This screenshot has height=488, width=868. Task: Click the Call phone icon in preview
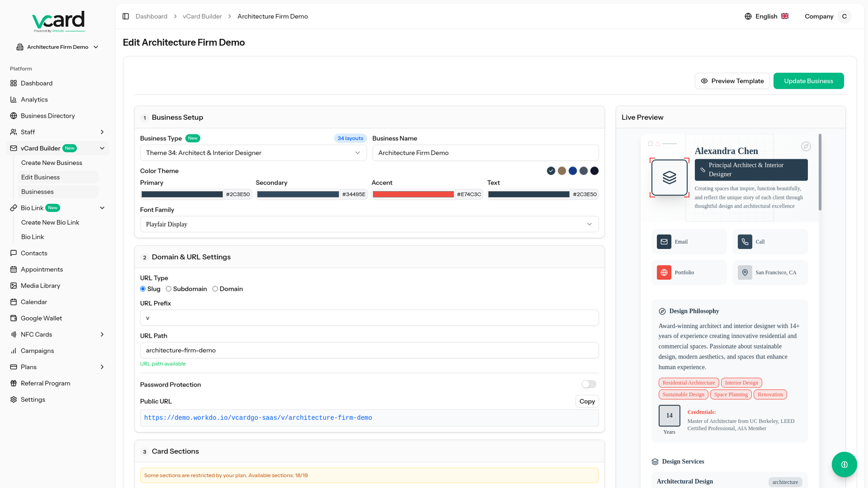(x=745, y=242)
